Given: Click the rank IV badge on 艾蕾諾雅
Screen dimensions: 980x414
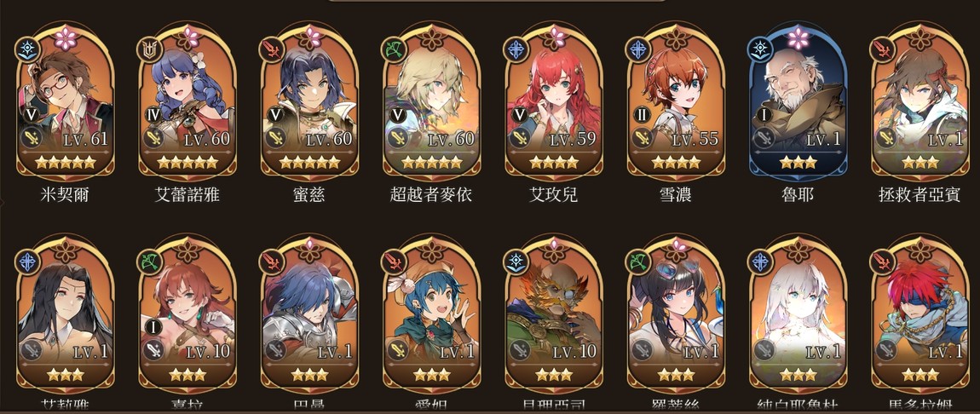Looking at the screenshot, I should tap(151, 116).
